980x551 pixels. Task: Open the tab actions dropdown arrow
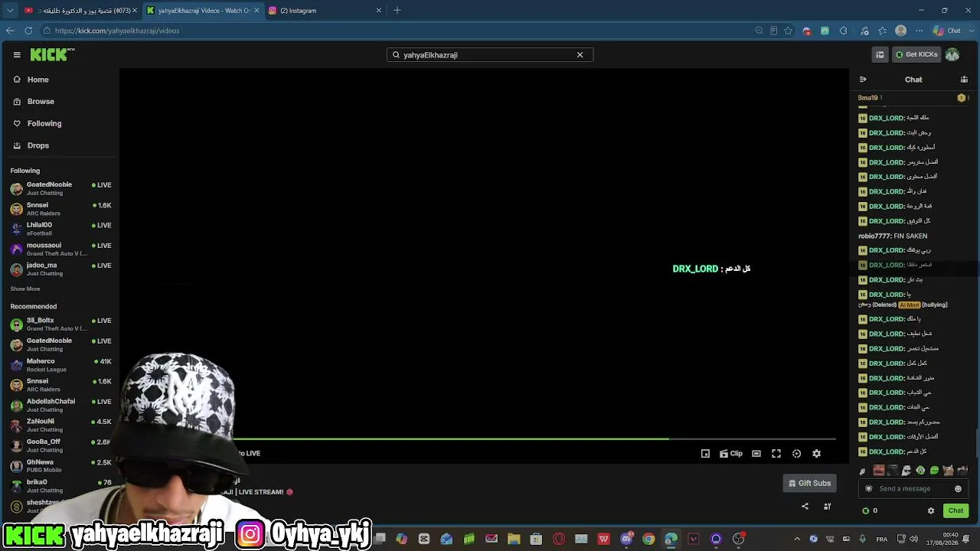(10, 11)
